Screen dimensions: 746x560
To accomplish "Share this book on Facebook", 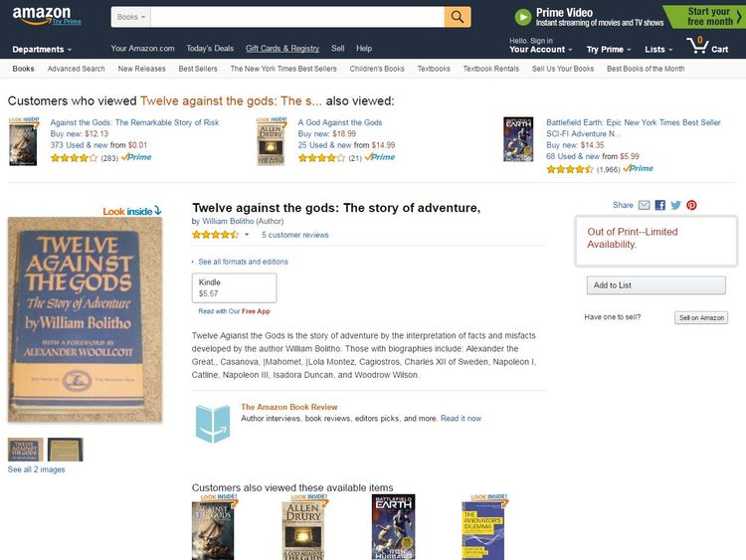I will tap(659, 205).
